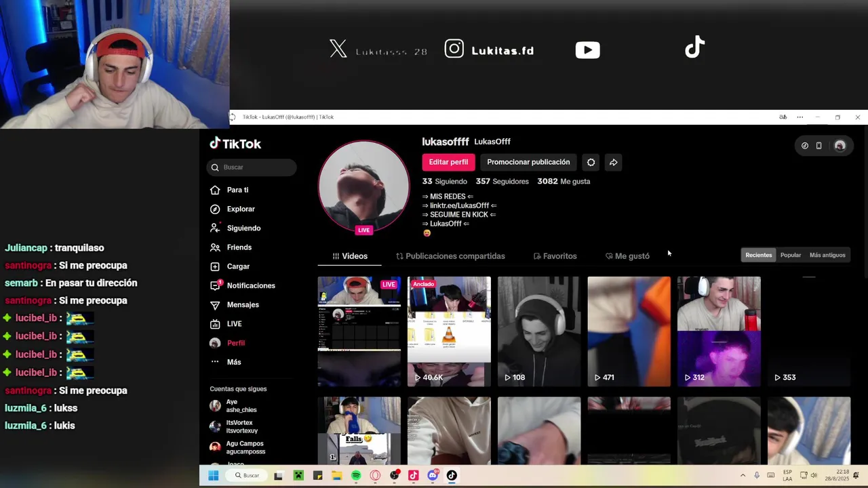Sort videos by Recientes
868x488 pixels.
tap(759, 255)
